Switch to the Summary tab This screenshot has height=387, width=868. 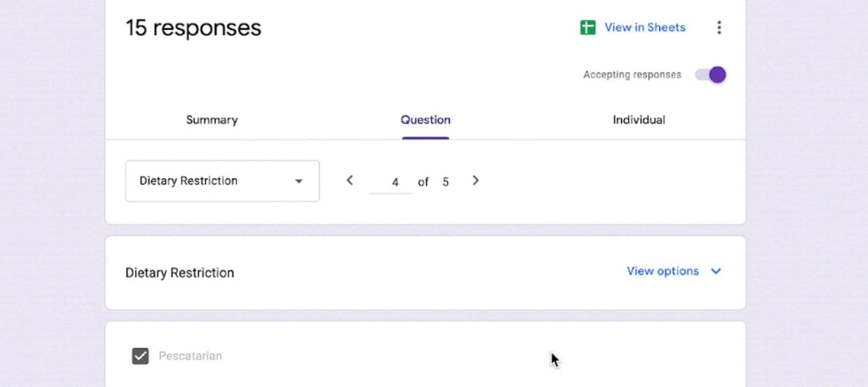(212, 120)
